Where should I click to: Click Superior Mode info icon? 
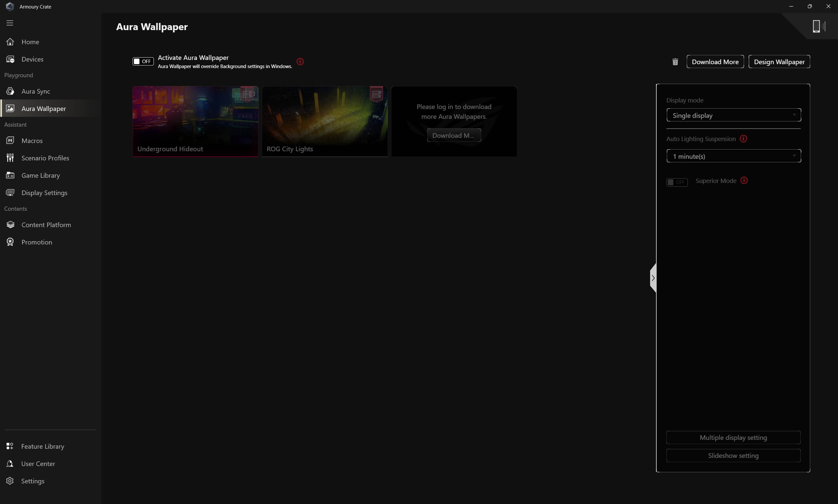744,180
